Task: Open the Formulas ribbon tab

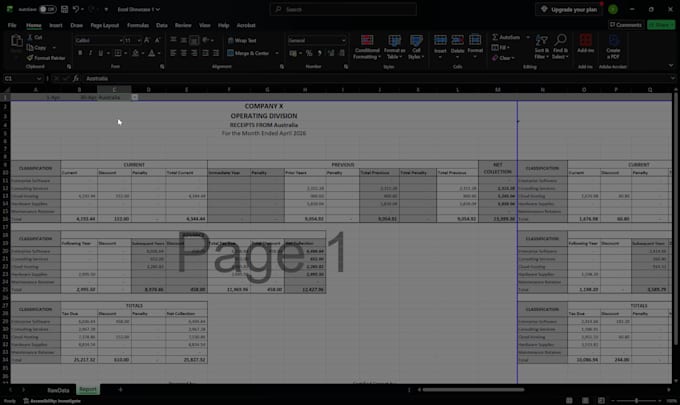Action: point(138,25)
